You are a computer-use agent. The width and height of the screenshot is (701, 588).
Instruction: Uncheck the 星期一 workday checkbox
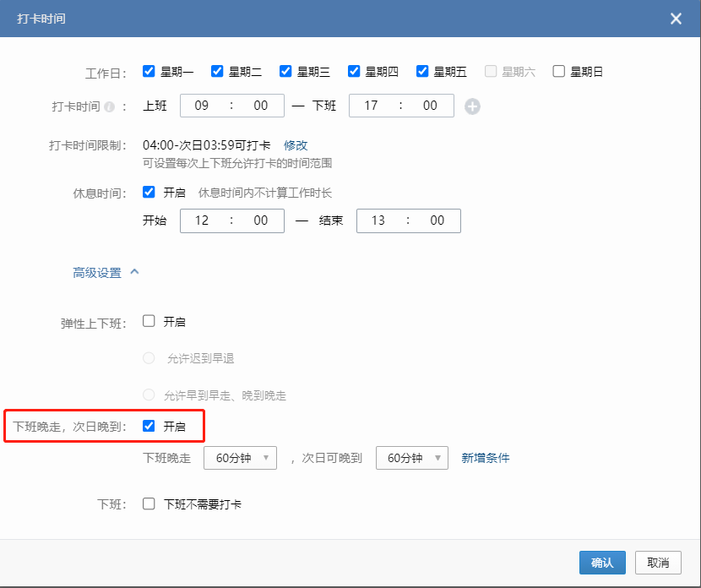pyautogui.click(x=149, y=71)
